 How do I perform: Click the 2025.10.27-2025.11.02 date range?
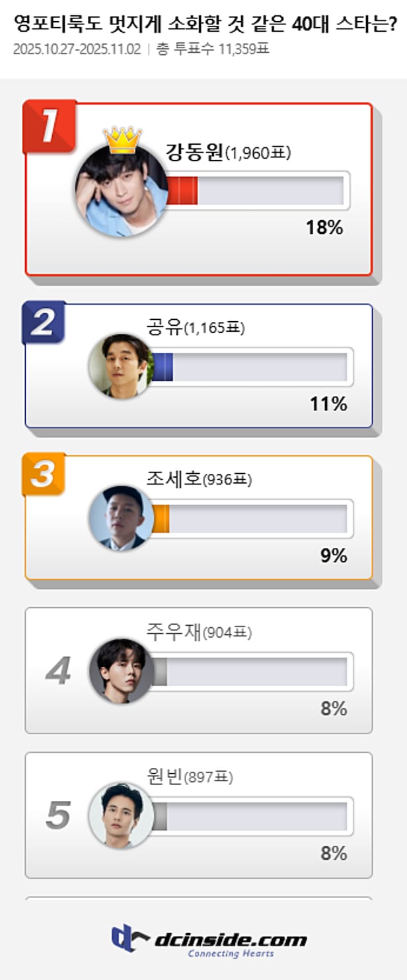[x=77, y=50]
